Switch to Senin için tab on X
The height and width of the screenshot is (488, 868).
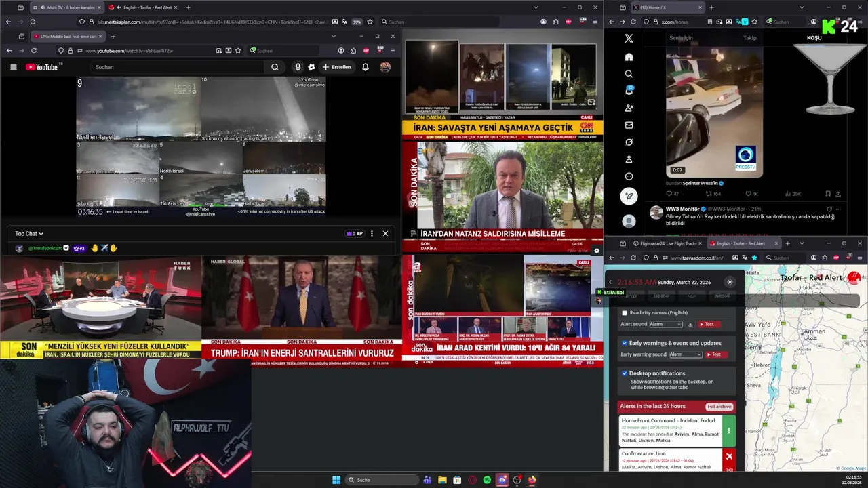click(x=681, y=38)
